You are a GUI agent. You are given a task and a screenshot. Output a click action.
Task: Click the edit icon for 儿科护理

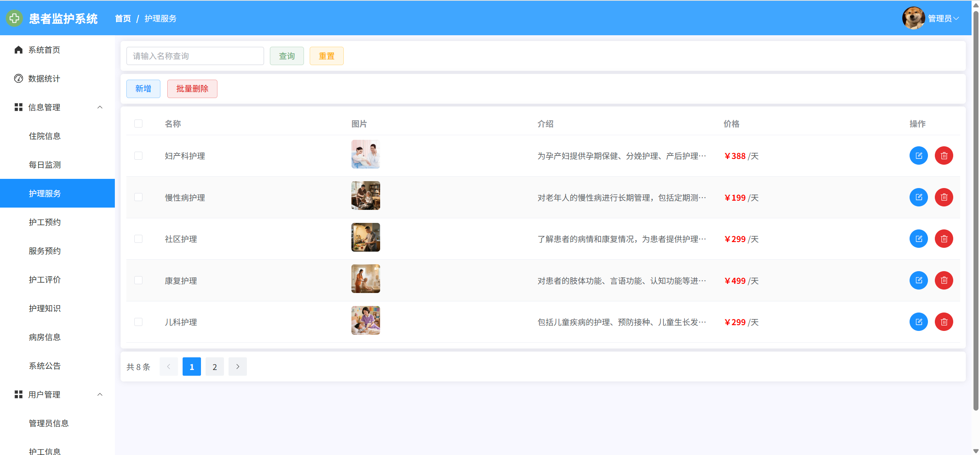[918, 322]
